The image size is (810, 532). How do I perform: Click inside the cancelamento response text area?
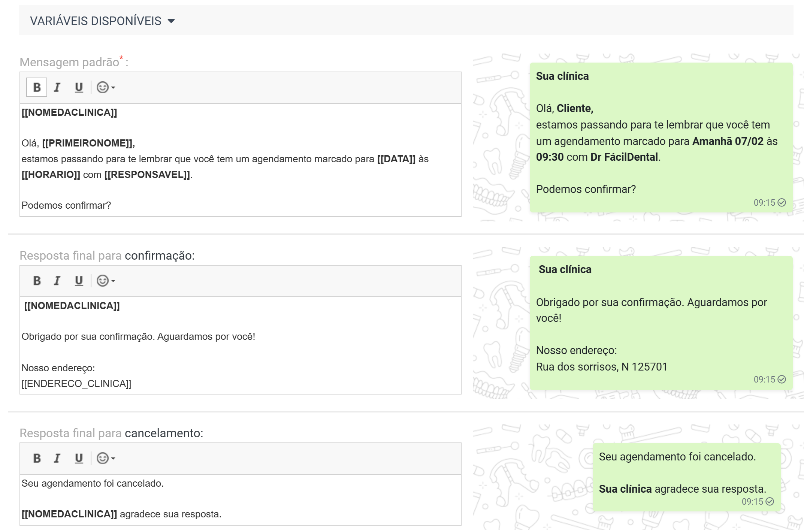[240, 499]
